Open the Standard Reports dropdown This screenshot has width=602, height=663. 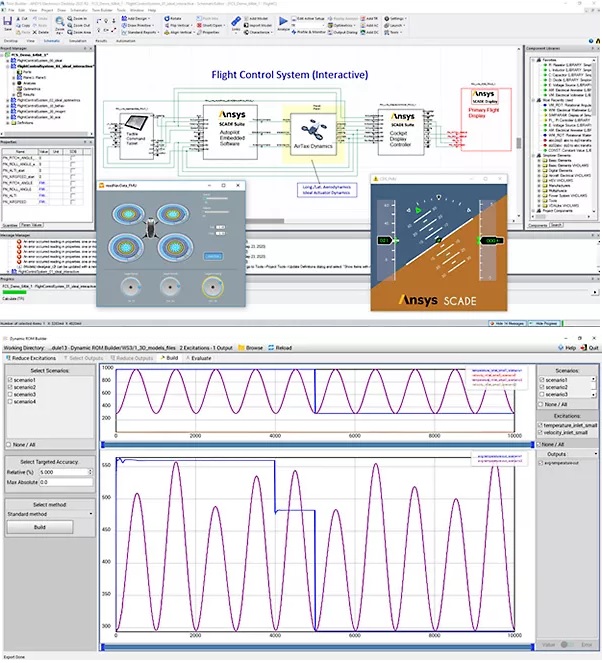tap(140, 32)
